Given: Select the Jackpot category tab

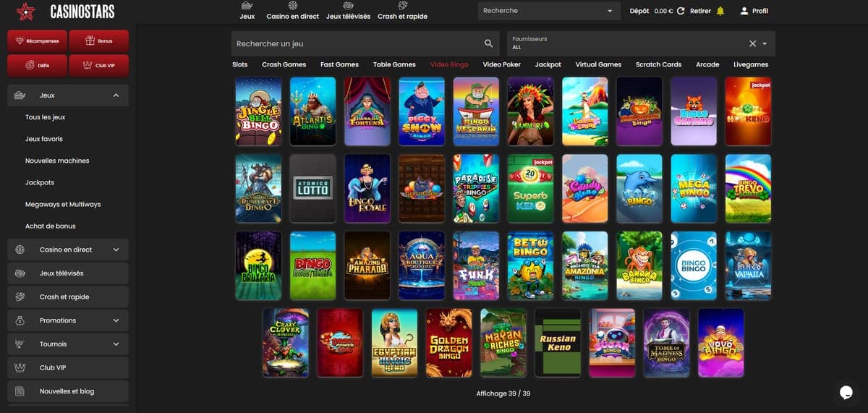Looking at the screenshot, I should coord(548,64).
